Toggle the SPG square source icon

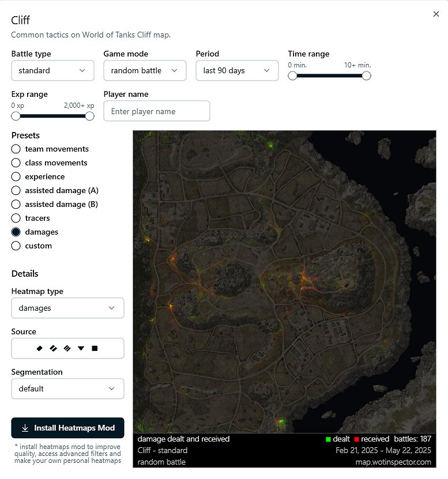tap(95, 348)
